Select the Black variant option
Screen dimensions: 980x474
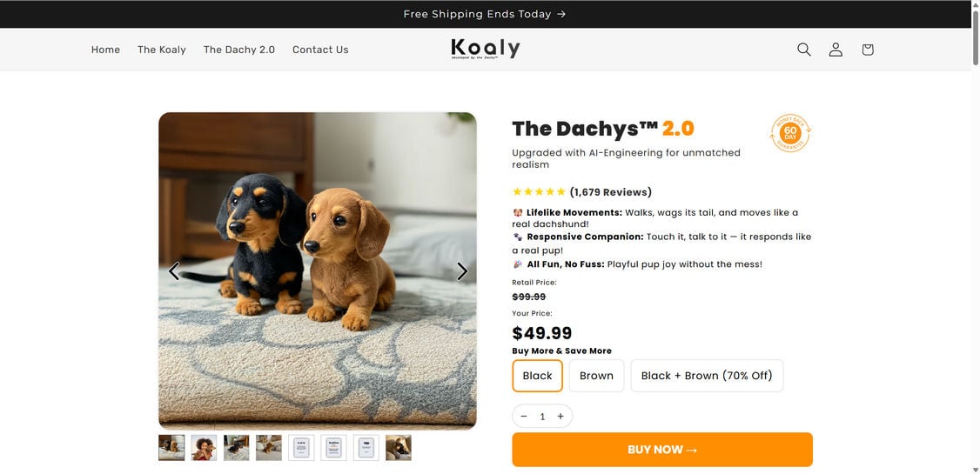[x=538, y=376]
